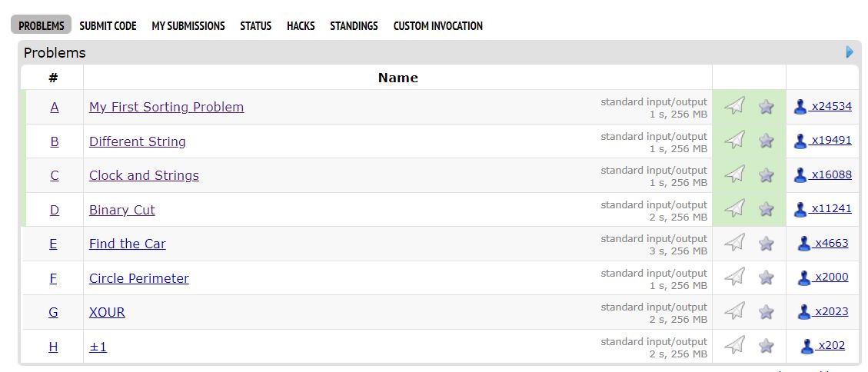868x372 pixels.
Task: Click user icon beside x2000 solvers
Action: click(x=804, y=277)
